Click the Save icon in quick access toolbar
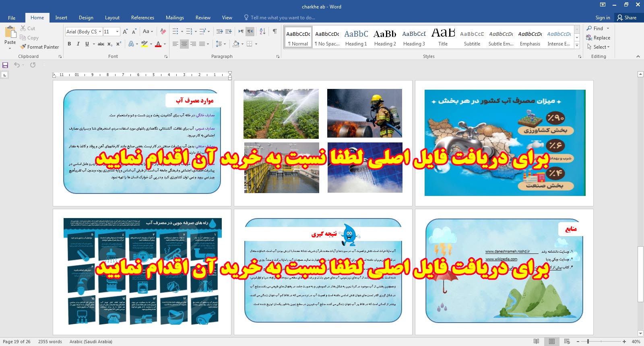 tap(5, 65)
